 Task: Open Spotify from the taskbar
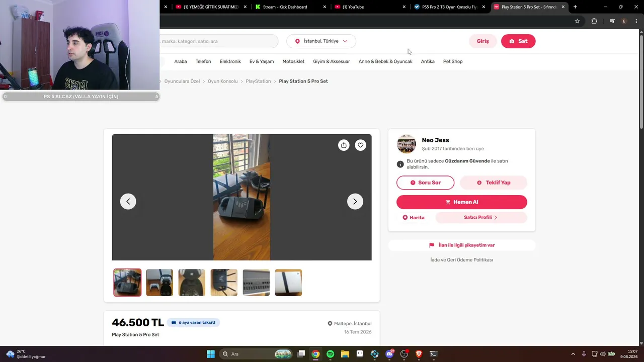(x=330, y=354)
